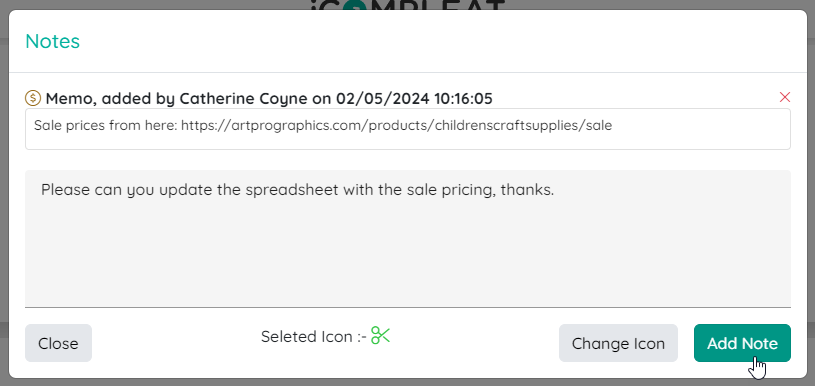Click the dollar coin memo icon
Screen dimensions: 815x386
coord(33,98)
